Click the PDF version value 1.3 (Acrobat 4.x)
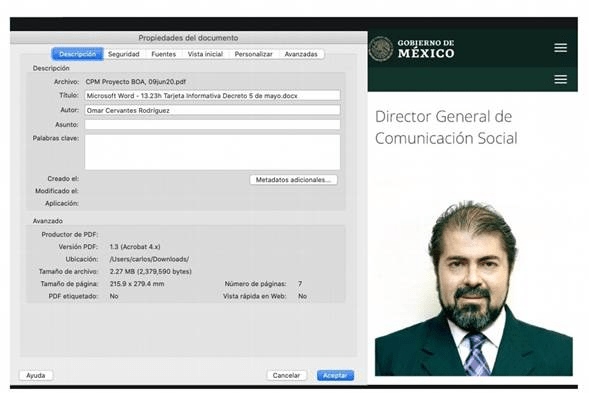The image size is (589, 393). pos(135,247)
